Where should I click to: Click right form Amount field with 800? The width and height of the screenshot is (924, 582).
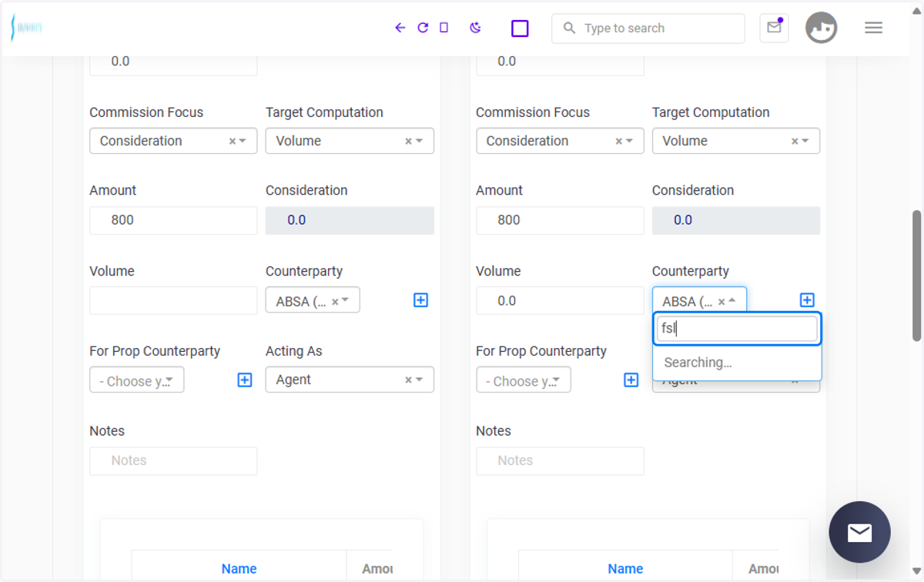pos(560,220)
